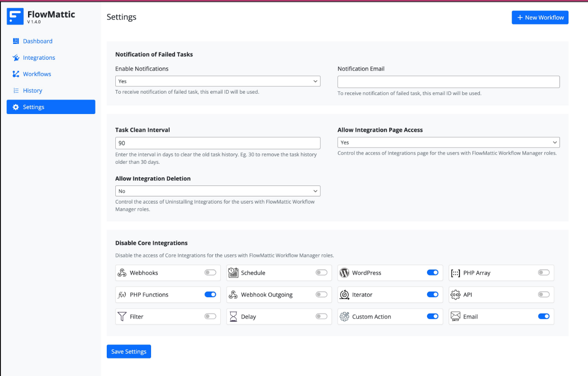Disable the Custom Action toggle

tap(432, 316)
